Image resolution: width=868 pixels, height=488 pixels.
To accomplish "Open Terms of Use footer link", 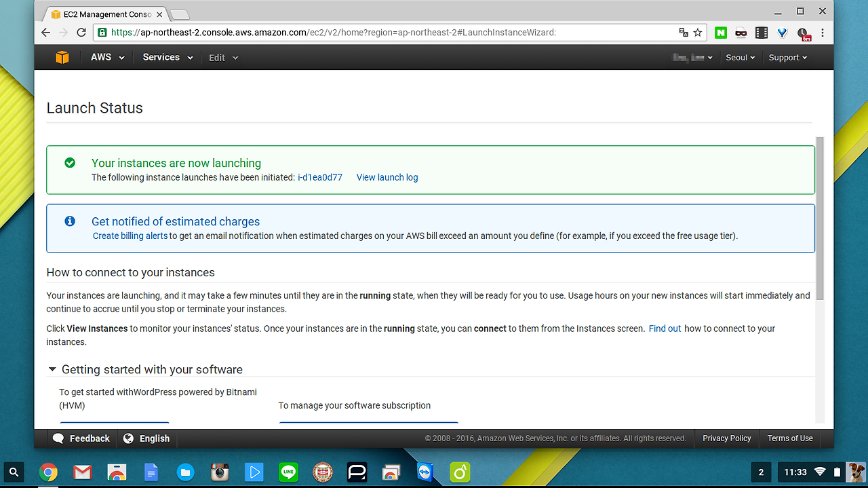I will pos(790,438).
